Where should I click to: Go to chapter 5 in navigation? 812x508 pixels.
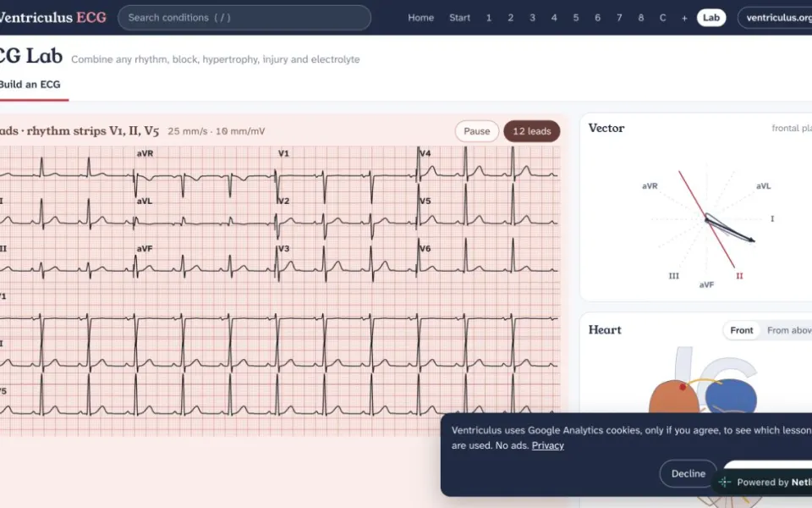[x=575, y=18]
